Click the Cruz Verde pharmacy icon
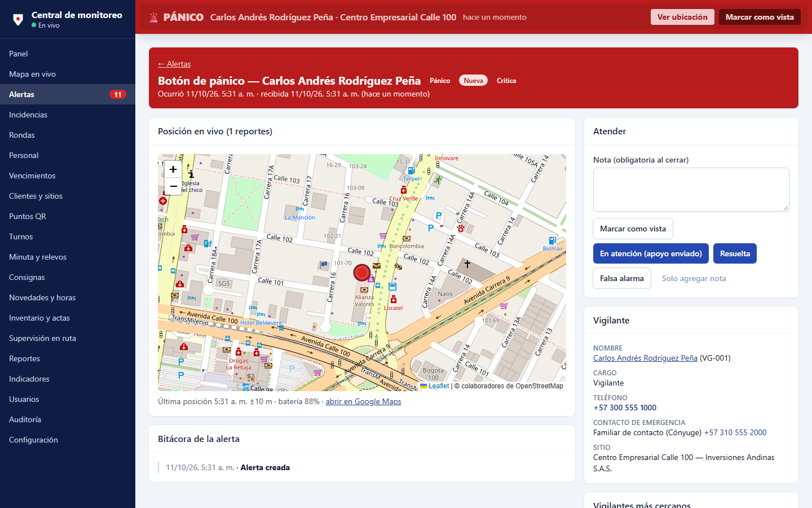812x508 pixels. 404,190
